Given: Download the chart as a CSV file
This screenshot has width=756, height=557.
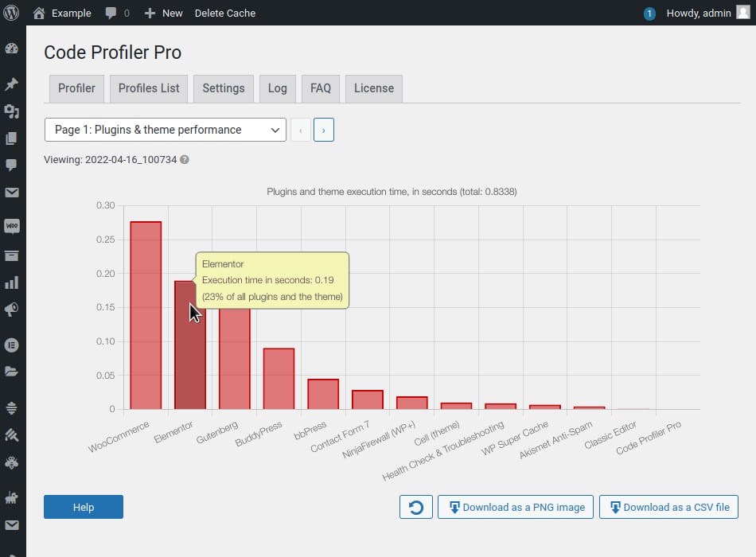Looking at the screenshot, I should [668, 507].
